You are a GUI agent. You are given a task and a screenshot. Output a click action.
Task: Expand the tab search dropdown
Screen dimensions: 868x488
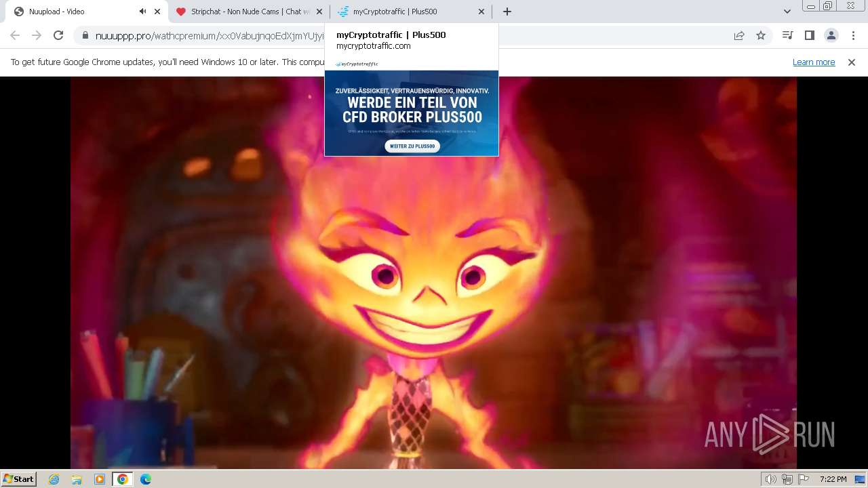click(787, 12)
